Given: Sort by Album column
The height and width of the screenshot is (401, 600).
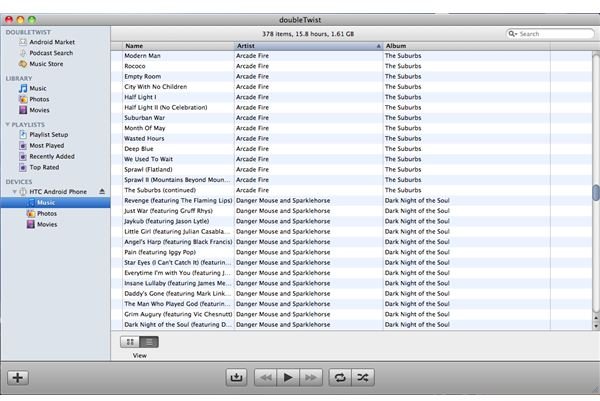Looking at the screenshot, I should 466,46.
